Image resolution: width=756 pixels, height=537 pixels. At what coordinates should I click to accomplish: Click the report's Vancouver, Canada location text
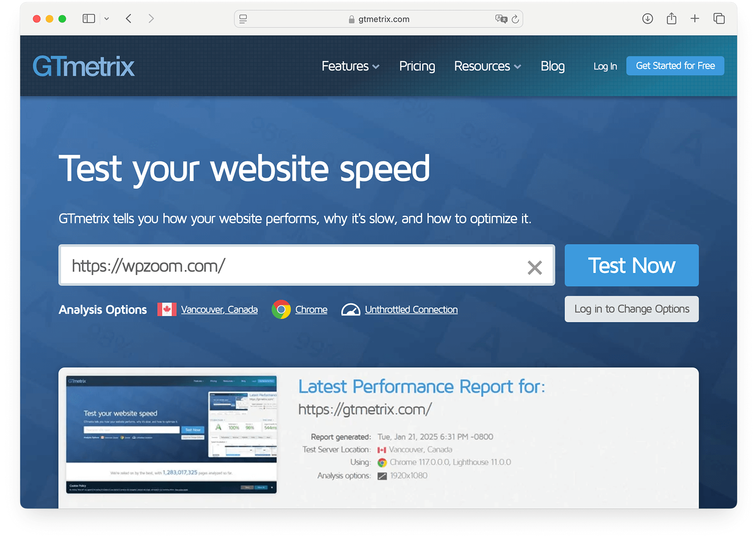point(421,450)
